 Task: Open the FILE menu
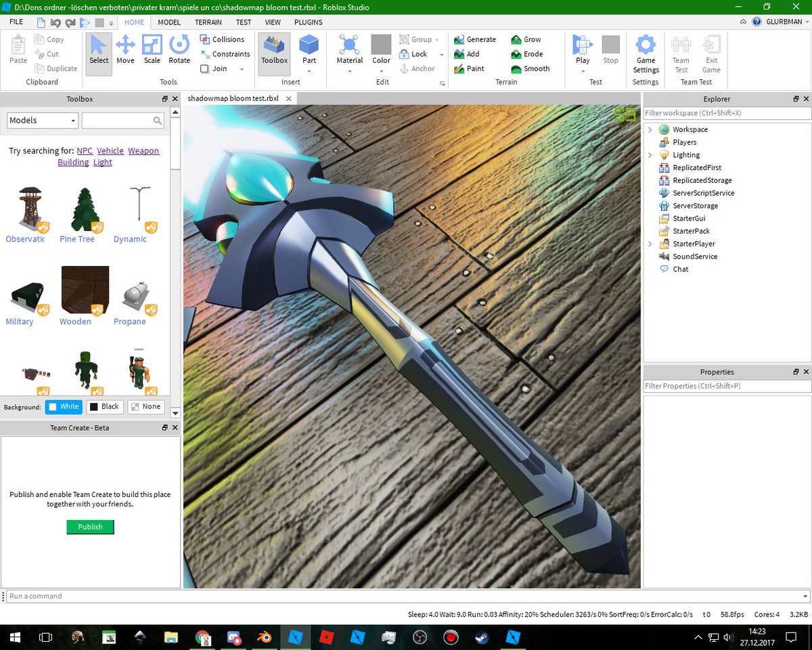16,22
